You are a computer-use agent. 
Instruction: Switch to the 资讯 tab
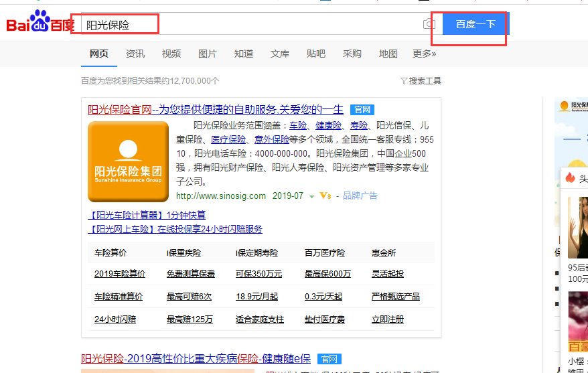135,54
